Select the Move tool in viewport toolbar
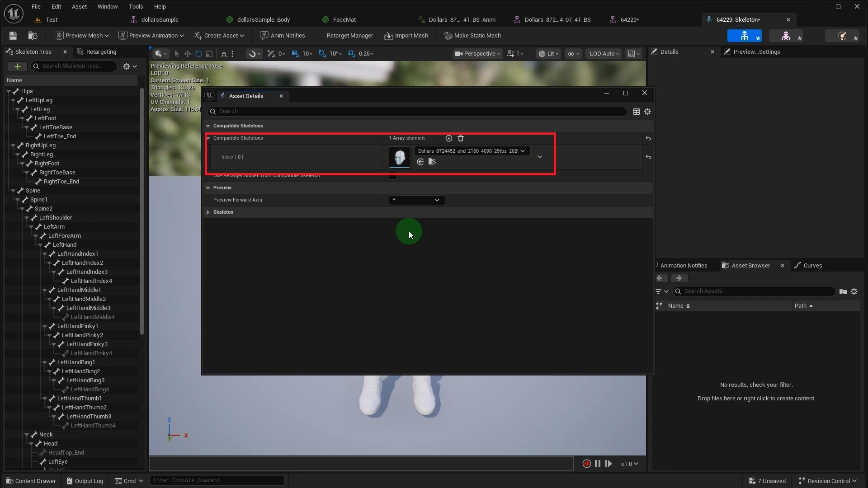Screen dimensions: 868x488 (x=187, y=54)
